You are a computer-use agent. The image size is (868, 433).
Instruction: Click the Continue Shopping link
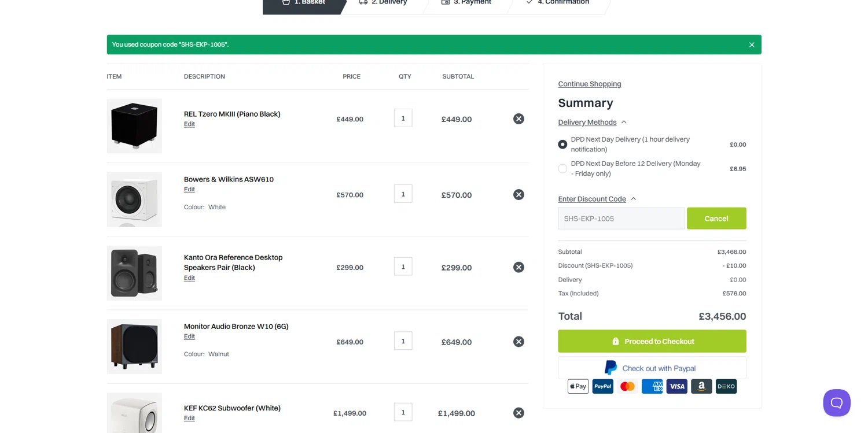(590, 84)
